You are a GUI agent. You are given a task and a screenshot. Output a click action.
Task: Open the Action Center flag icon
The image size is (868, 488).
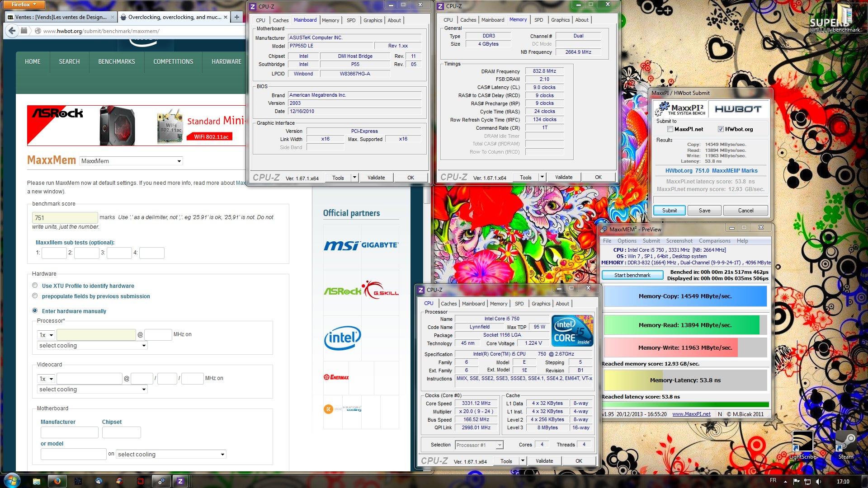pos(796,481)
